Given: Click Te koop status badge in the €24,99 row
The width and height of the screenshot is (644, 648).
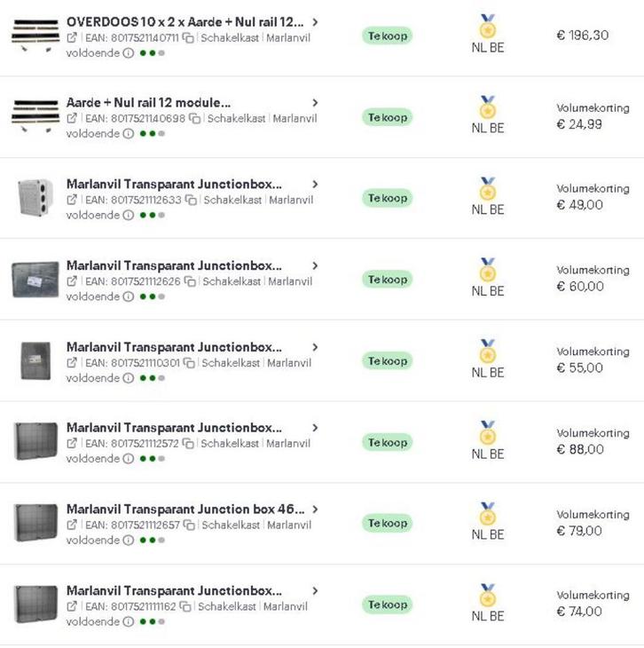Looking at the screenshot, I should click(x=388, y=117).
